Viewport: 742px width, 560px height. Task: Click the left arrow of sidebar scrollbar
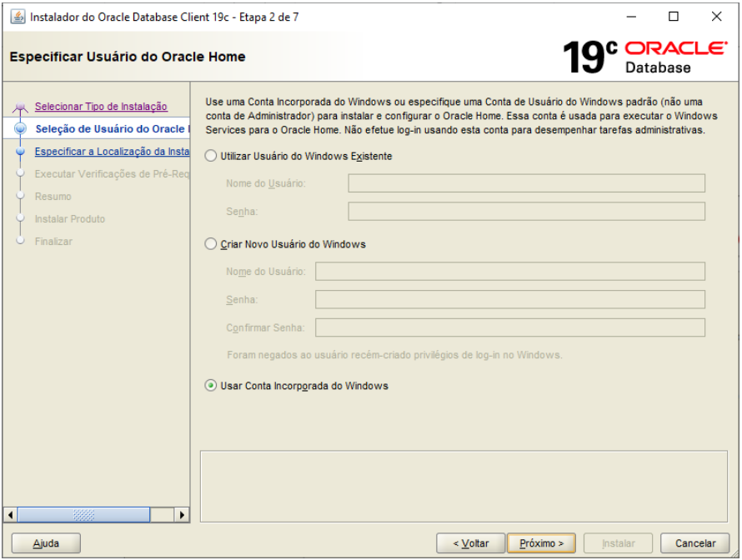[10, 515]
